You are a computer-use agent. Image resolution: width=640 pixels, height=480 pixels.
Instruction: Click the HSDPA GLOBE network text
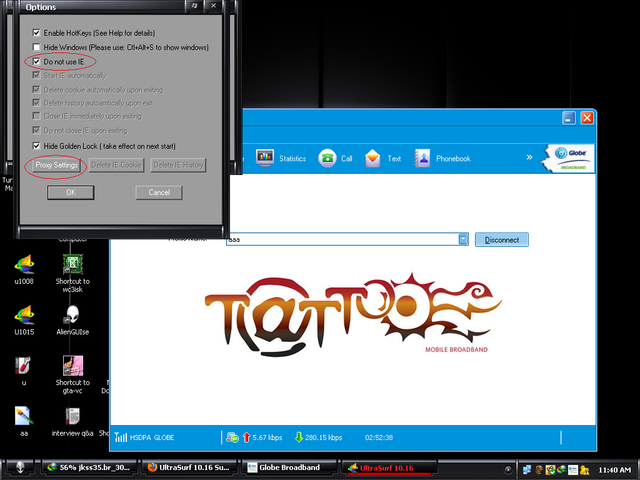(x=152, y=438)
